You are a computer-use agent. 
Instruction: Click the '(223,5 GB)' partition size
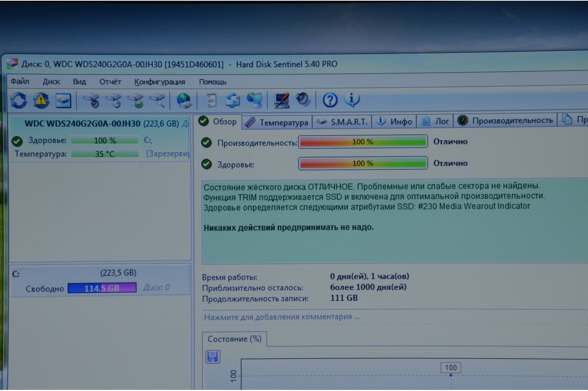118,273
